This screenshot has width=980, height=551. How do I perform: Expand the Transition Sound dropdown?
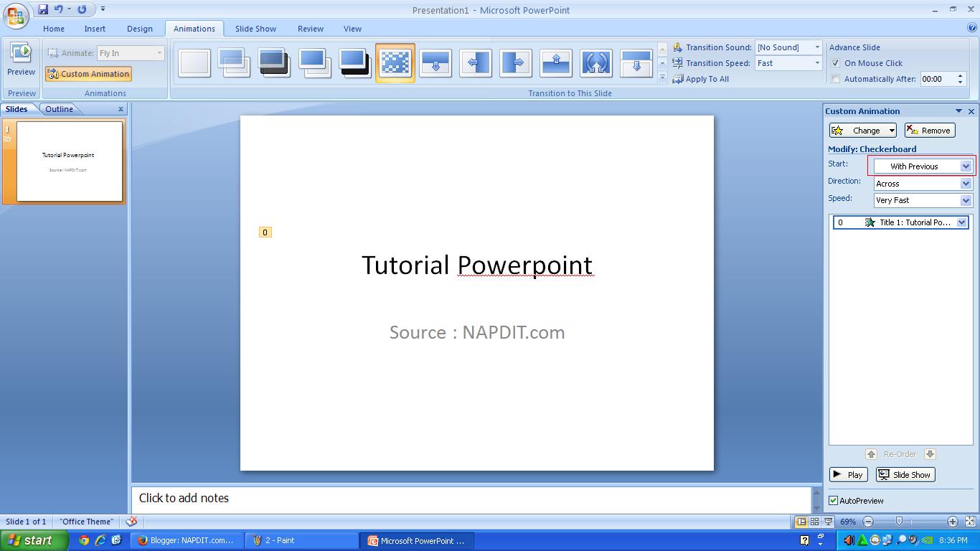click(x=816, y=47)
